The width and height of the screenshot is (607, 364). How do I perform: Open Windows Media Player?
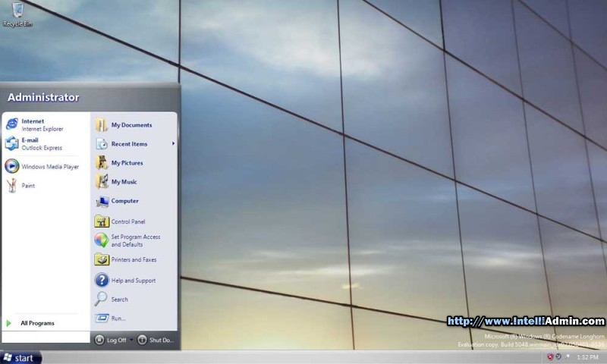pos(46,166)
